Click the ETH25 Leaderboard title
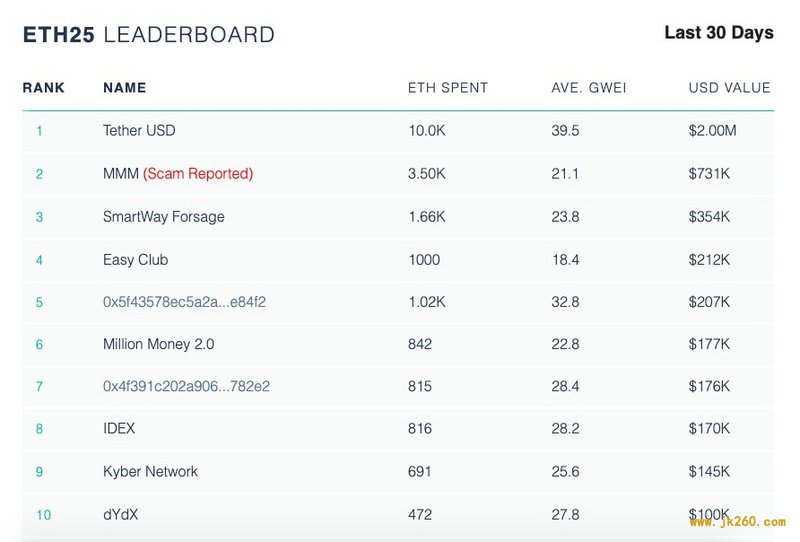Image resolution: width=800 pixels, height=542 pixels. (x=148, y=35)
